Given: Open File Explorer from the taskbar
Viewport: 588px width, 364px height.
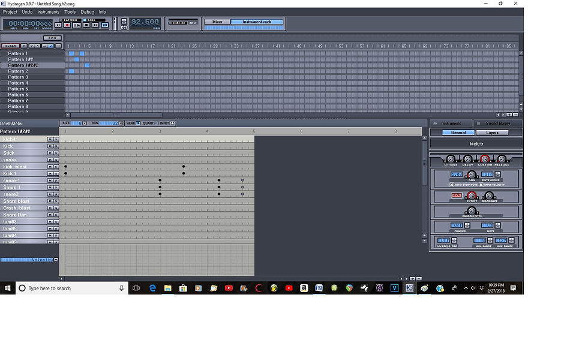Looking at the screenshot, I should [x=167, y=288].
